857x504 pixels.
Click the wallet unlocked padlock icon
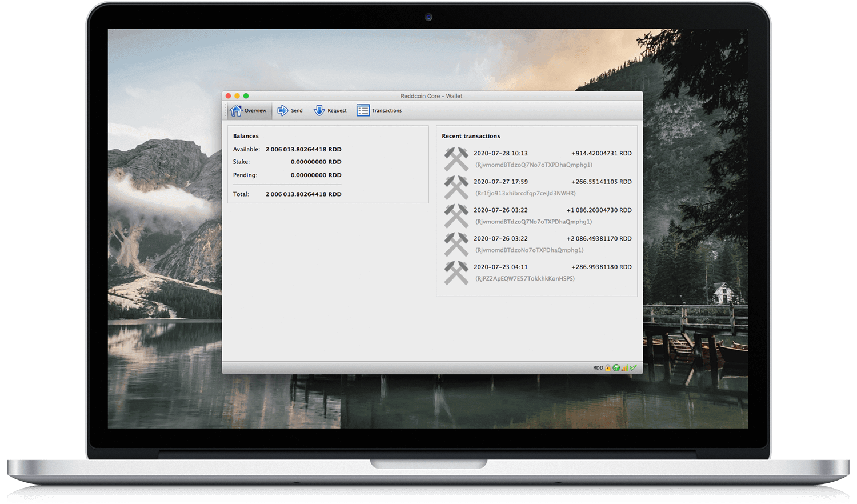(608, 368)
